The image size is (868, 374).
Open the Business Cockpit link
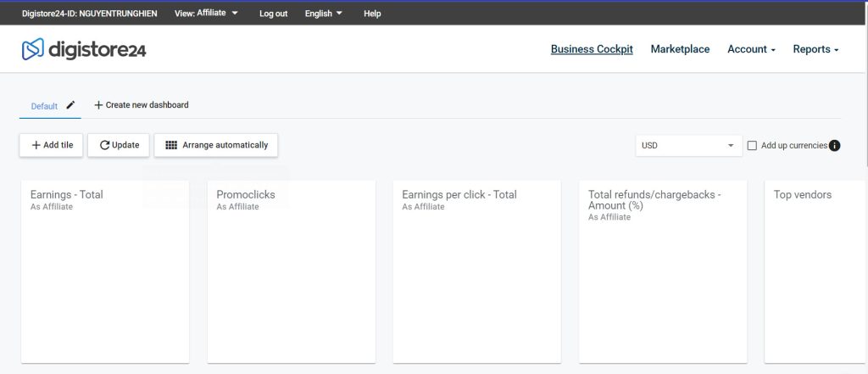(592, 49)
